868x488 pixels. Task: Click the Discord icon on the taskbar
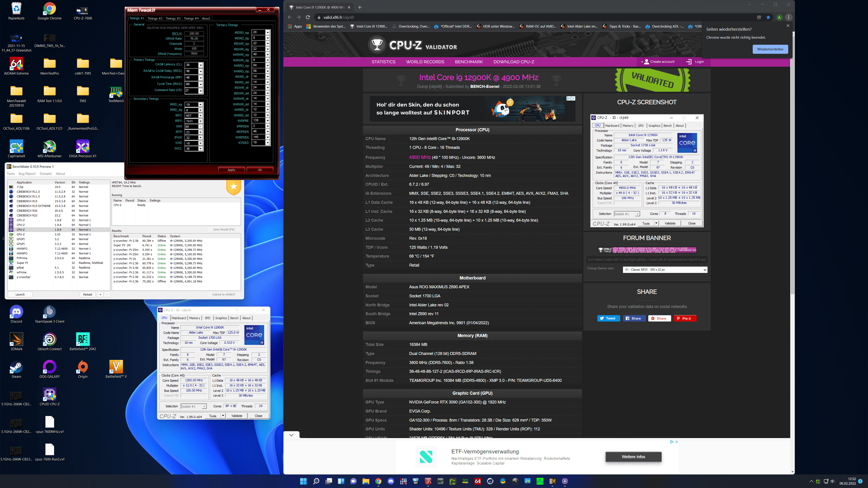click(391, 481)
